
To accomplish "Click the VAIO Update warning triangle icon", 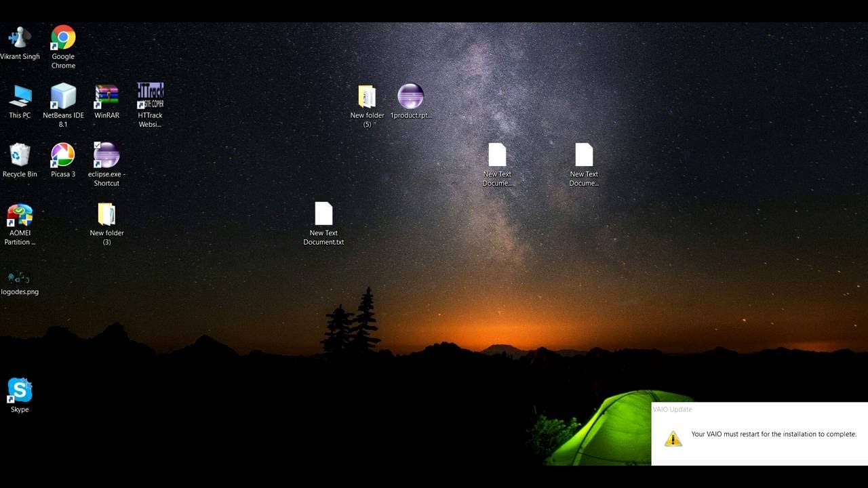I will click(673, 439).
